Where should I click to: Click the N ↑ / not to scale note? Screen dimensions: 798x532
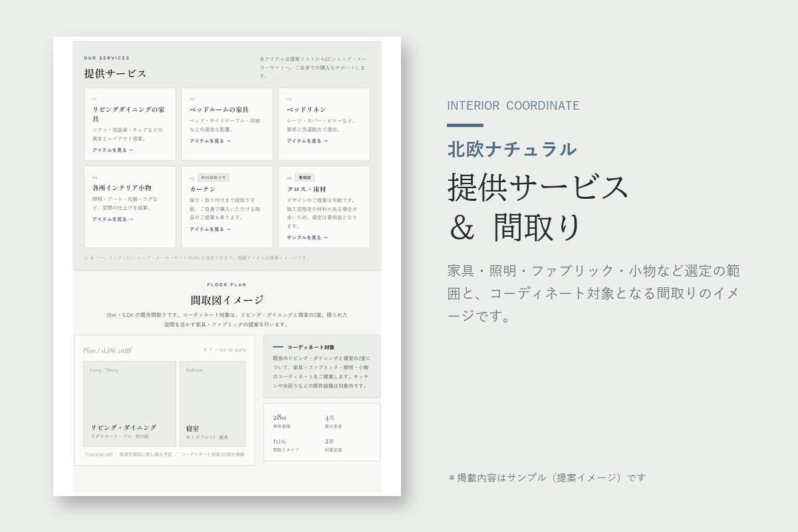click(225, 350)
